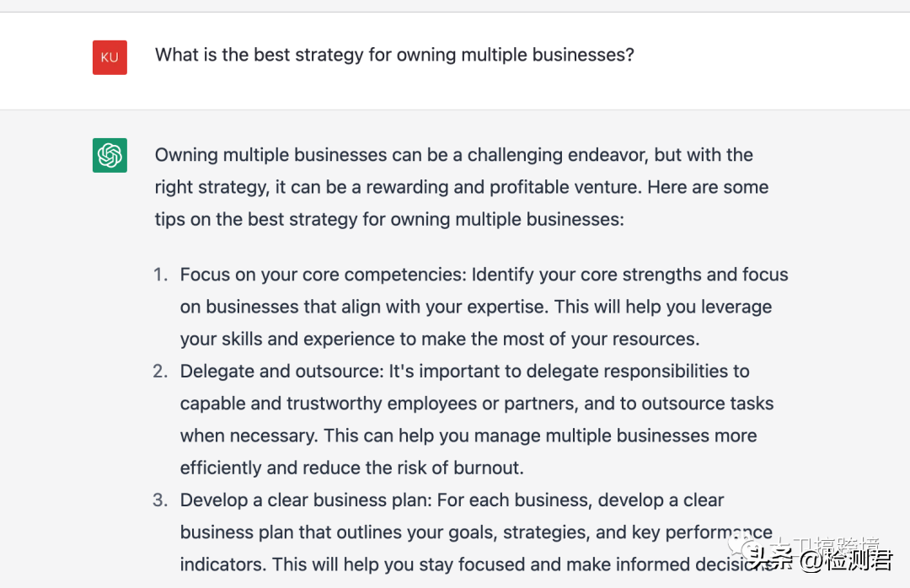This screenshot has width=910, height=588.
Task: Click the WeChat watermark icon
Action: coord(743,546)
